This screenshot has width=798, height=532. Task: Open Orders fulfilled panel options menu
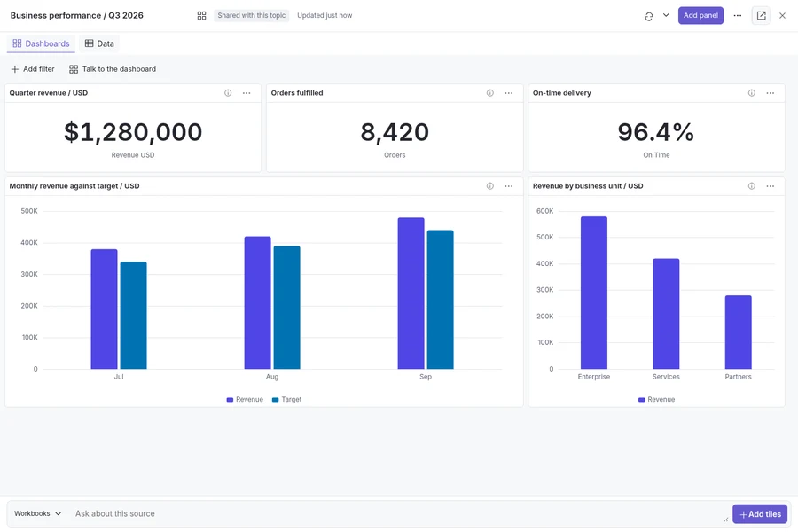click(x=508, y=93)
